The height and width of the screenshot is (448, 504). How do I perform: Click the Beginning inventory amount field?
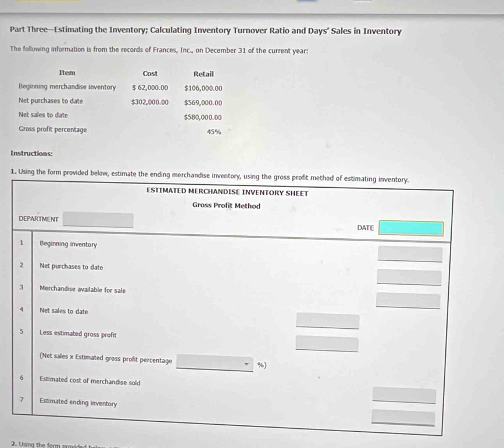pyautogui.click(x=410, y=254)
